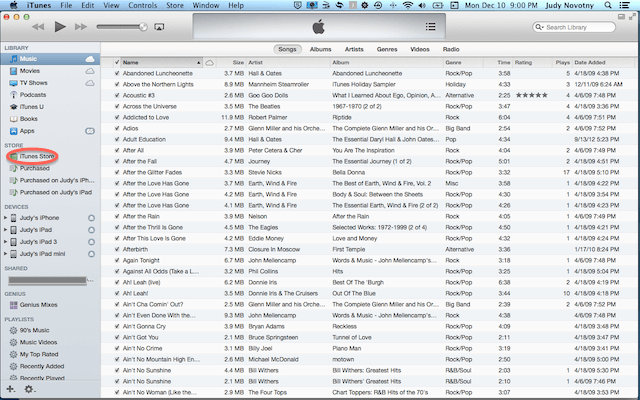
Task: Open the Up Next list icon
Action: (x=430, y=27)
